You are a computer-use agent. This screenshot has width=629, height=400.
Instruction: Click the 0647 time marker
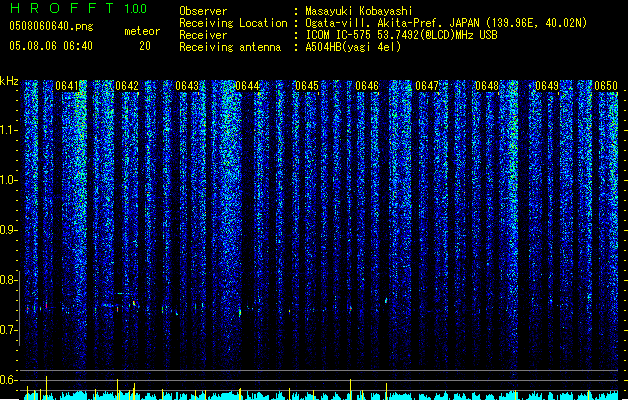(427, 86)
